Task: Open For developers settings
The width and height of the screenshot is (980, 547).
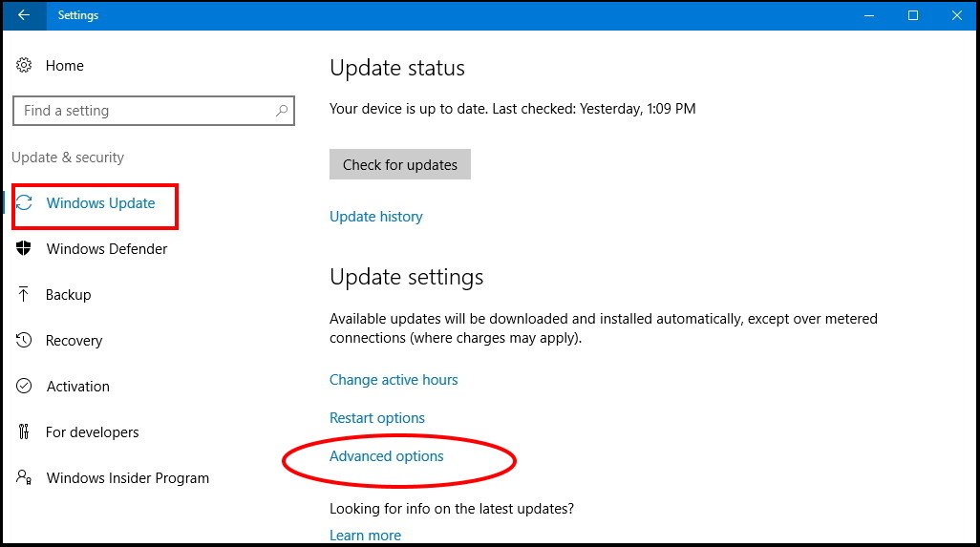Action: pyautogui.click(x=92, y=432)
